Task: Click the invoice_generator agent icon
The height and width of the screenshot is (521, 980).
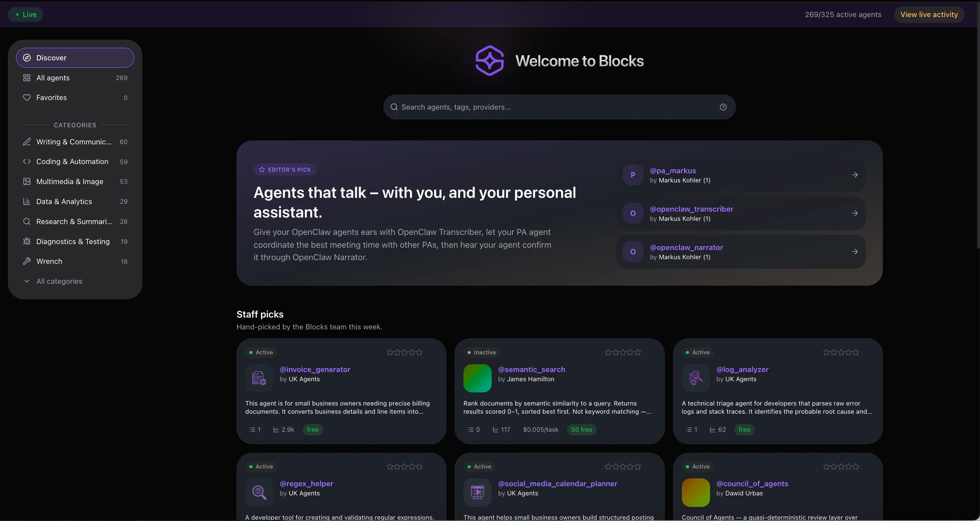Action: [x=259, y=378]
